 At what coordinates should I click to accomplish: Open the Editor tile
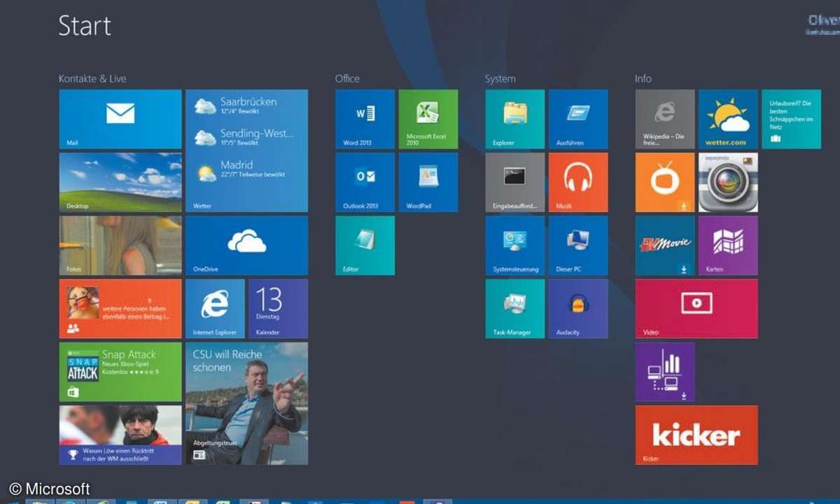coord(365,245)
